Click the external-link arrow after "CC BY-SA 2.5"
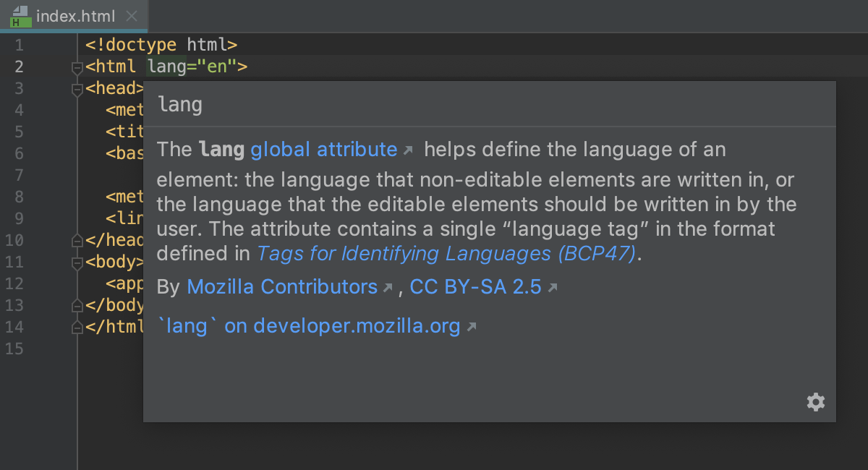 550,287
